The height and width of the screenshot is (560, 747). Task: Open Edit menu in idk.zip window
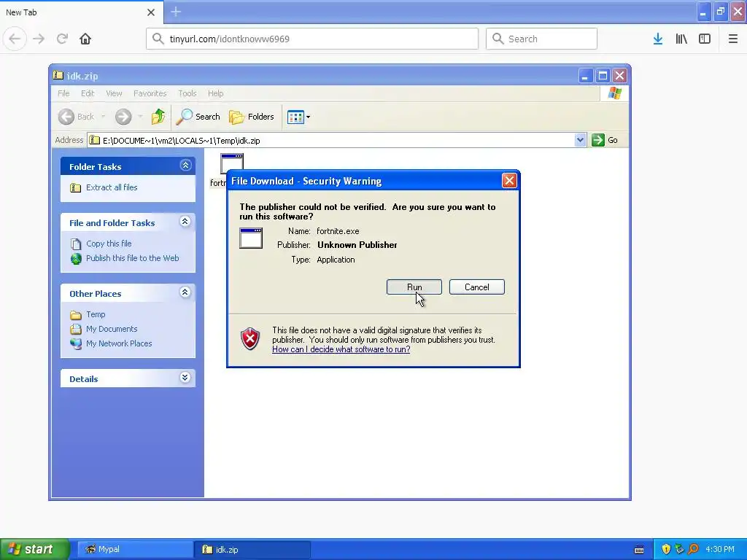tap(88, 93)
